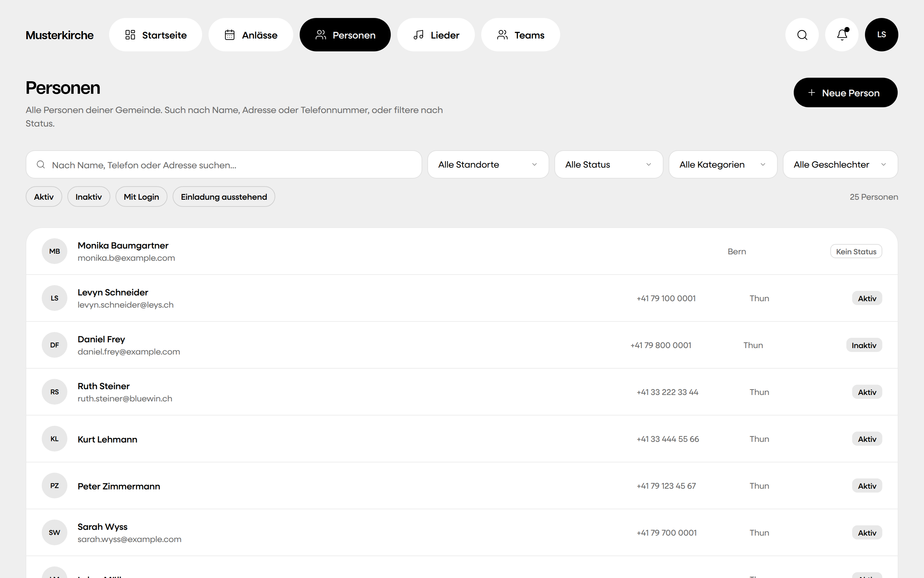Viewport: 924px width, 578px height.
Task: Click the Inaktiv badge of Daniel Frey
Action: point(864,345)
